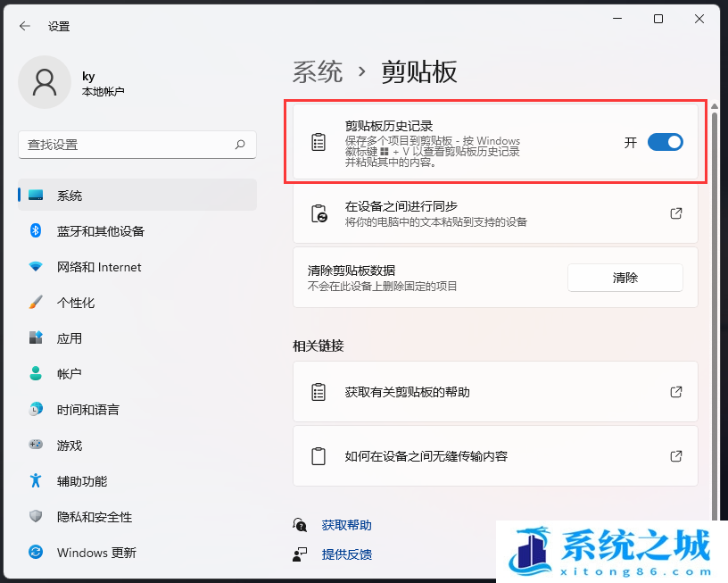
Task: Open 蓝牙和其他设备 via Bluetooth icon
Action: pos(36,231)
